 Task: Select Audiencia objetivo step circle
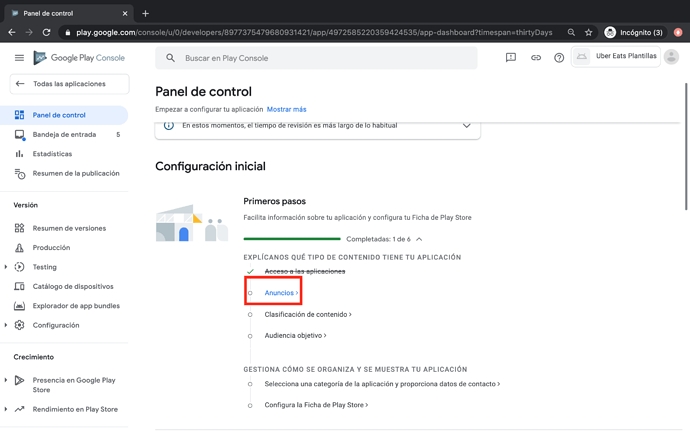[x=250, y=336]
